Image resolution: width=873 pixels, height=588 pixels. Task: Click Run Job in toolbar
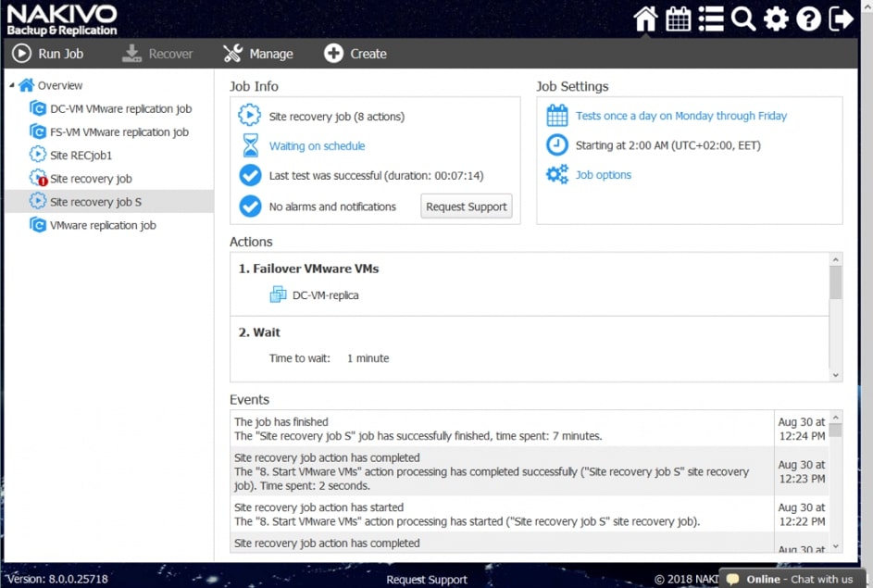pyautogui.click(x=47, y=54)
